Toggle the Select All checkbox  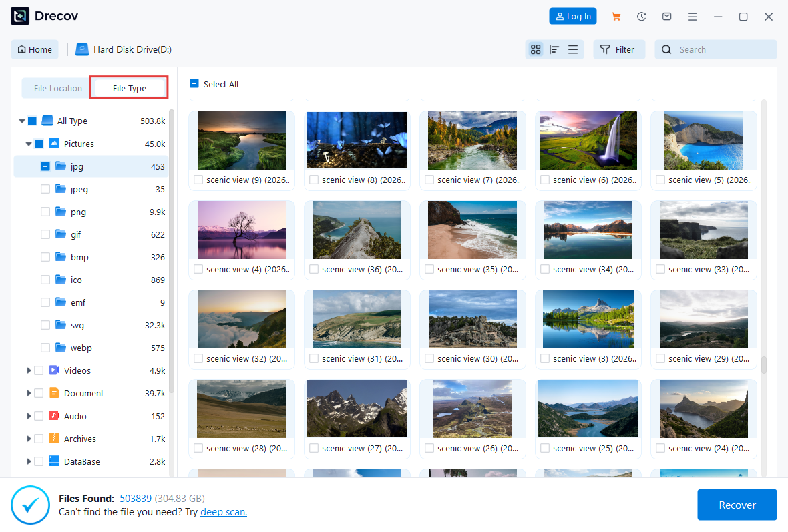click(194, 84)
